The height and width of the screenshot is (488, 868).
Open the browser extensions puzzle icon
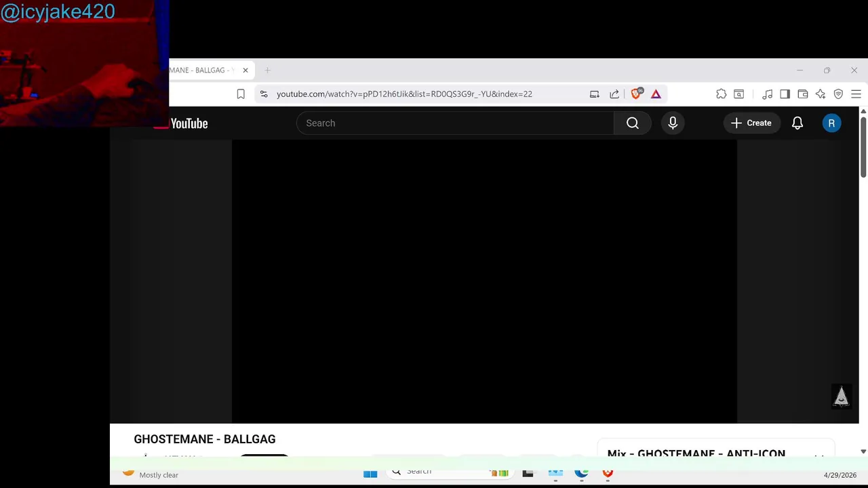pyautogui.click(x=721, y=94)
